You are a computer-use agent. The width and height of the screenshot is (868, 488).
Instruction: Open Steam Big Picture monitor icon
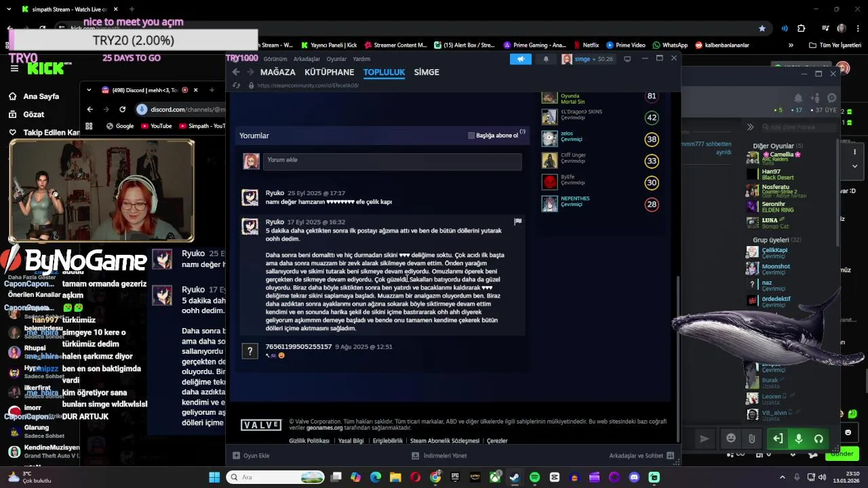(627, 59)
